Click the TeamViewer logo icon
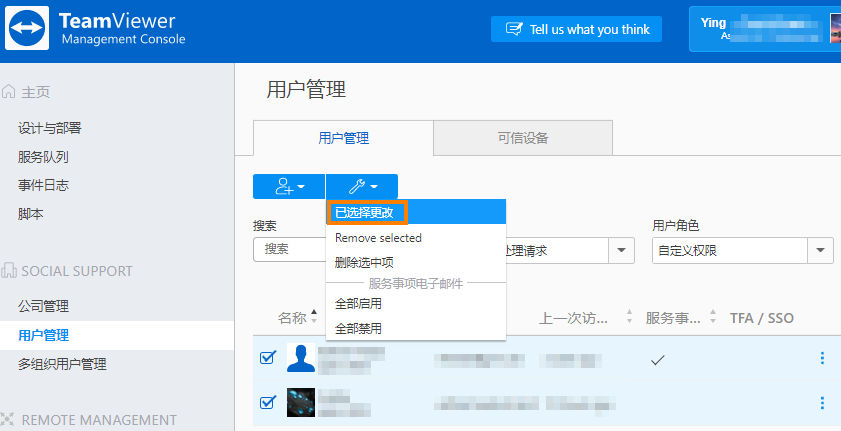This screenshot has width=841, height=431. [x=27, y=28]
